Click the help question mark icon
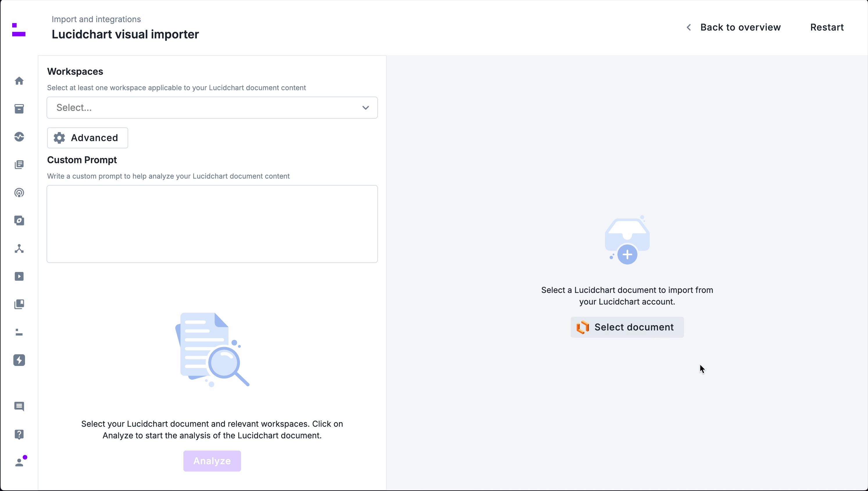This screenshot has width=868, height=491. tap(19, 434)
